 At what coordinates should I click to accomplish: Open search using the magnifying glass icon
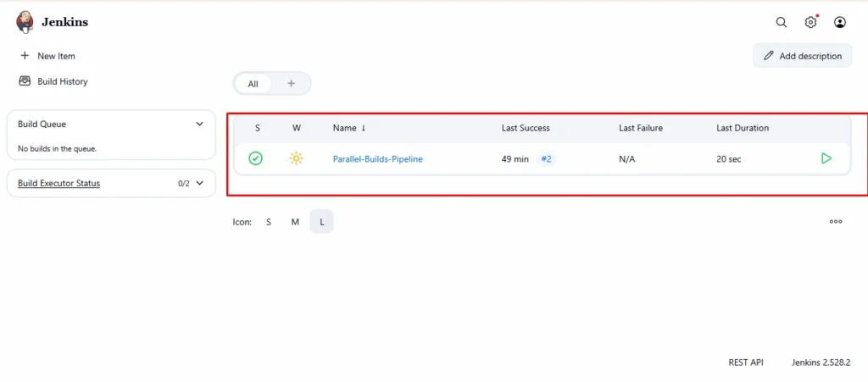click(x=782, y=23)
